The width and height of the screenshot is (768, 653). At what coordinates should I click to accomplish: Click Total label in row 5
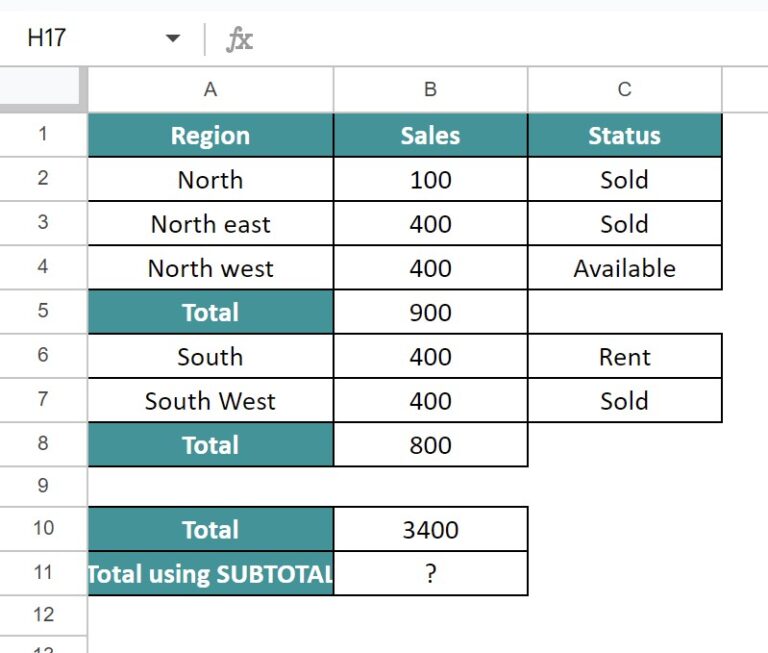point(211,312)
